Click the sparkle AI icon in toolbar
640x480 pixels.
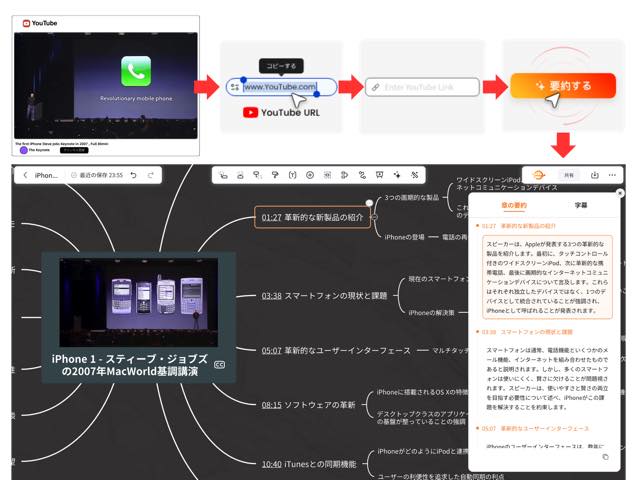click(x=397, y=175)
